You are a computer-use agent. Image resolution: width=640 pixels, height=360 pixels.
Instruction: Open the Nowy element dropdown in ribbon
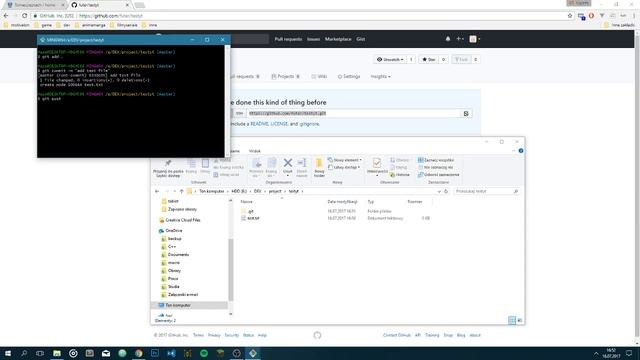point(345,160)
